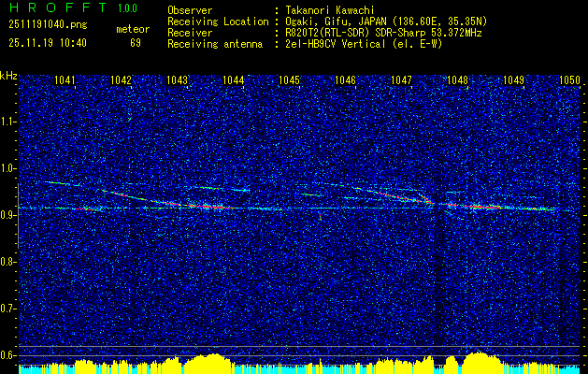
Task: Click the Observer field label
Action: [190, 10]
